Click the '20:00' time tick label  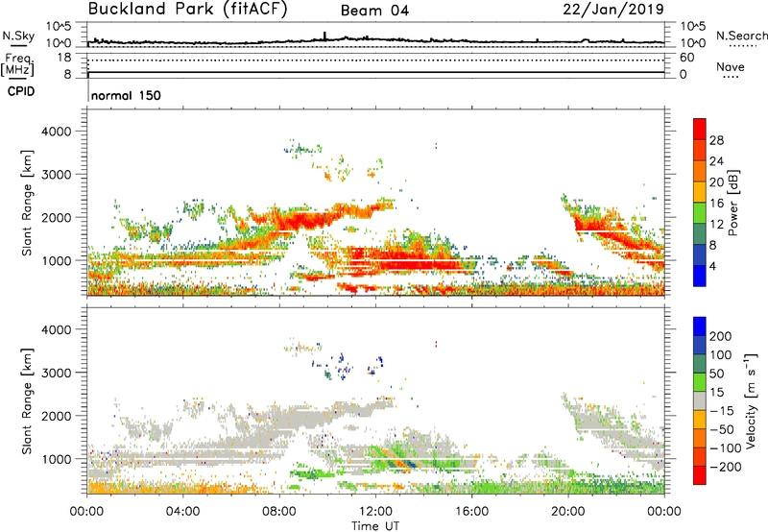point(567,512)
